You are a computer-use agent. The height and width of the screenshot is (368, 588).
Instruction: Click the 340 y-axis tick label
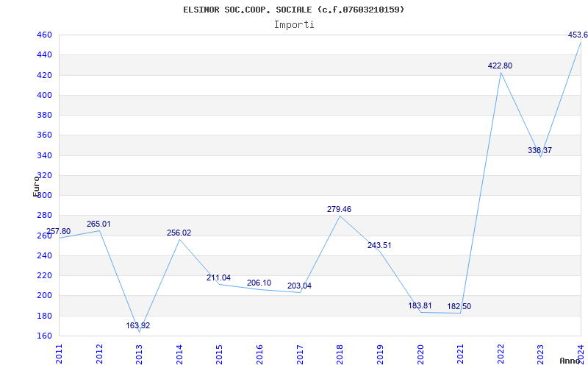[44, 155]
